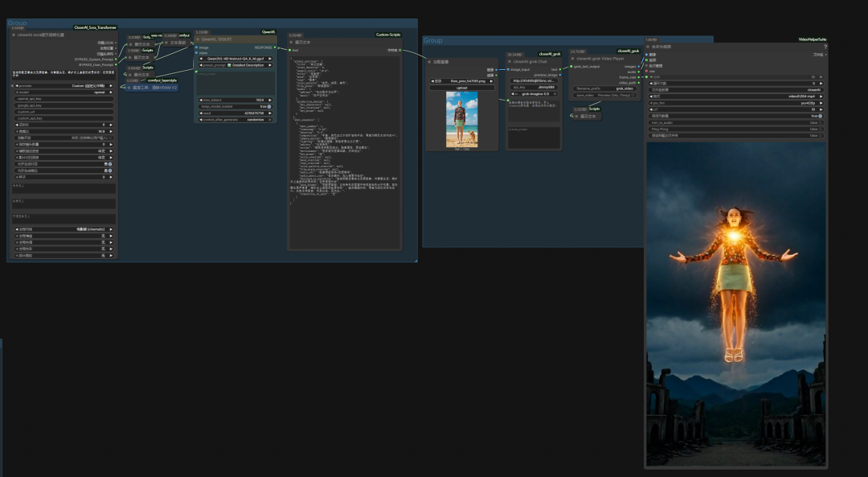Viewport: 868px width, 477px height.
Task: Select the left Group title
Action: [x=17, y=23]
